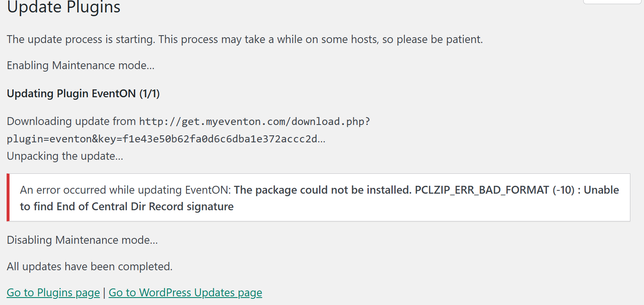
Task: Click the pipe separator between the two links
Action: (104, 293)
